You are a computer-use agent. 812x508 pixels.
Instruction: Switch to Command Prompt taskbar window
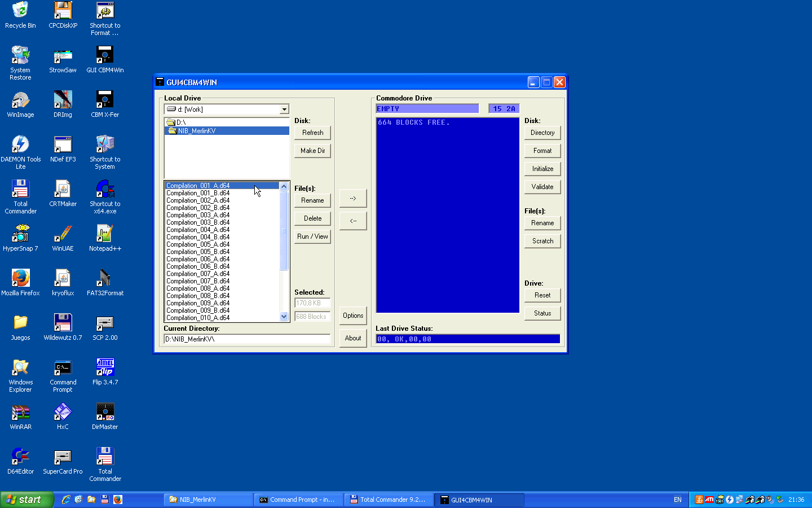tap(298, 500)
